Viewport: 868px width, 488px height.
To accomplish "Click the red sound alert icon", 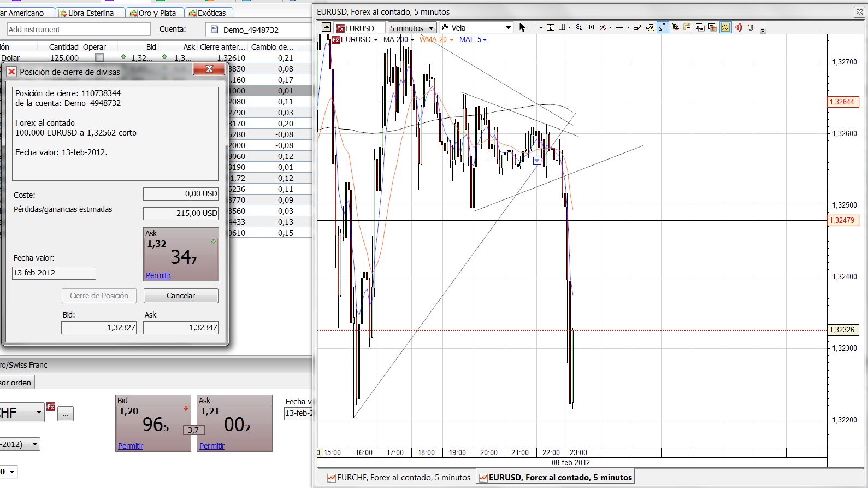I will point(738,27).
